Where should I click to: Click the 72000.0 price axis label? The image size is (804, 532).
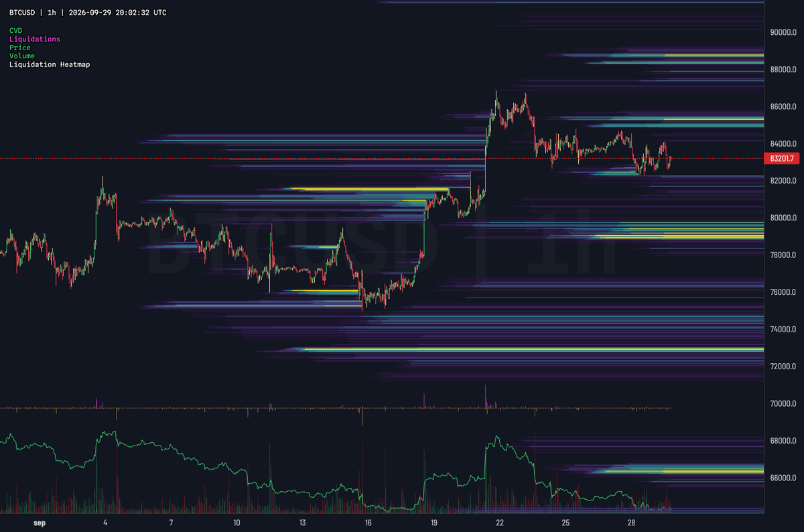pos(783,367)
